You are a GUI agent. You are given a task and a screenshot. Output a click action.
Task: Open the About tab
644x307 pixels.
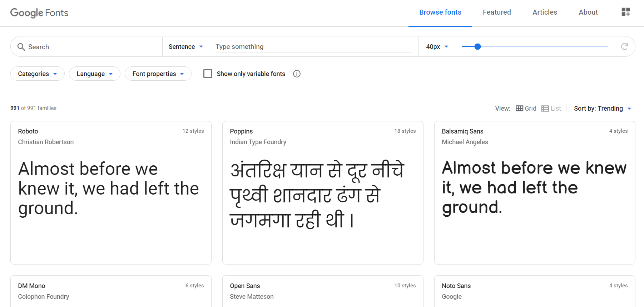point(588,12)
